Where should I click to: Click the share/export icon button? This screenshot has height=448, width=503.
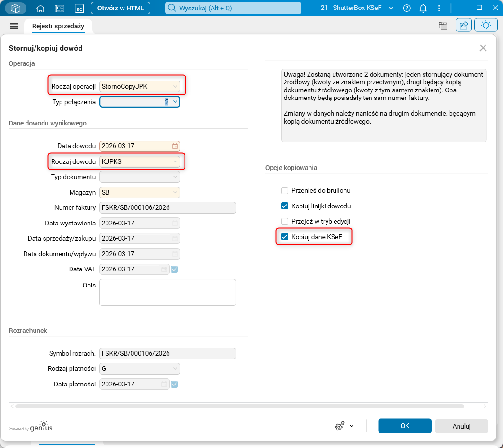(464, 25)
